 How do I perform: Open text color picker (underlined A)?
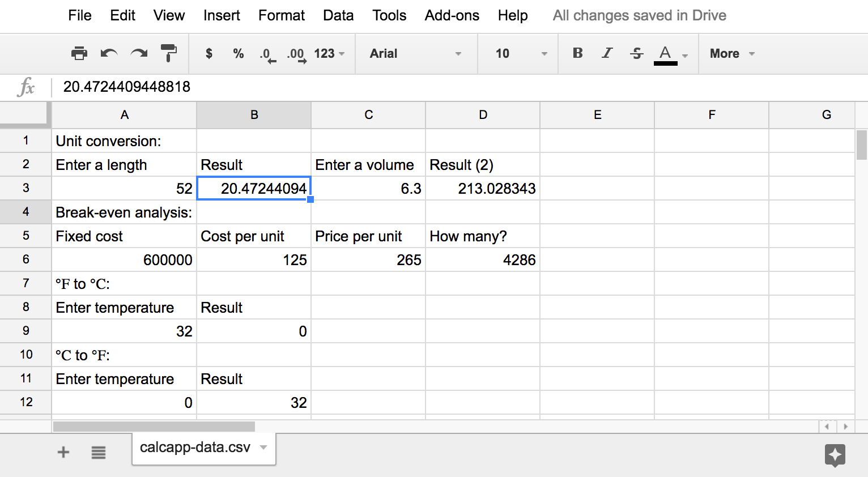666,54
